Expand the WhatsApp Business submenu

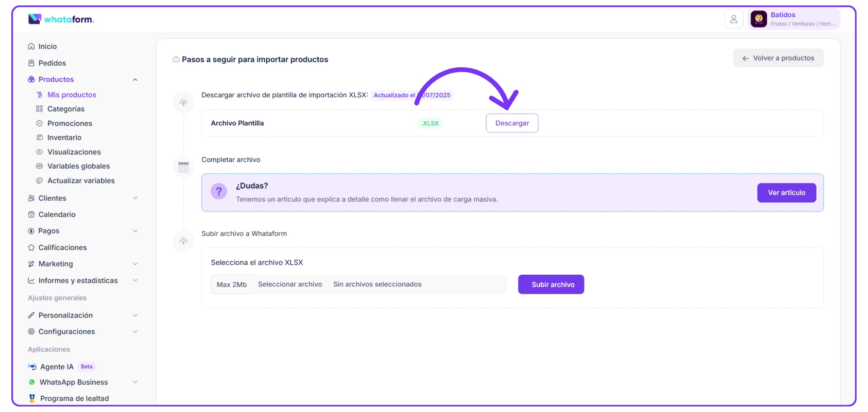pos(135,382)
